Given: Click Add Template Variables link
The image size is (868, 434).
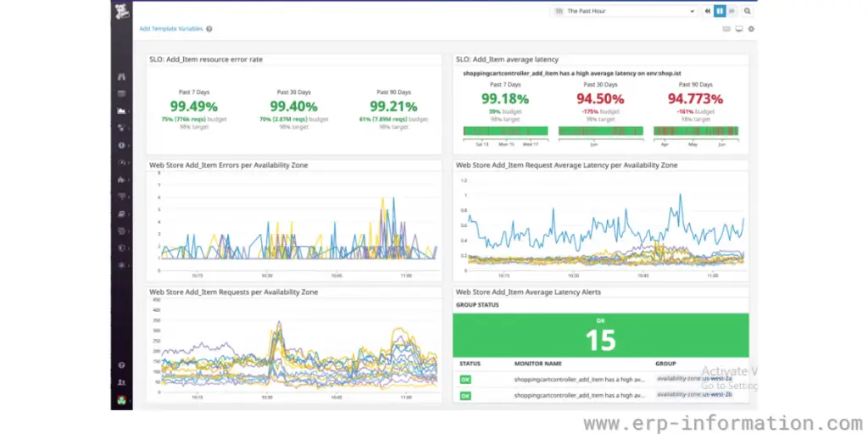Looking at the screenshot, I should click(171, 29).
